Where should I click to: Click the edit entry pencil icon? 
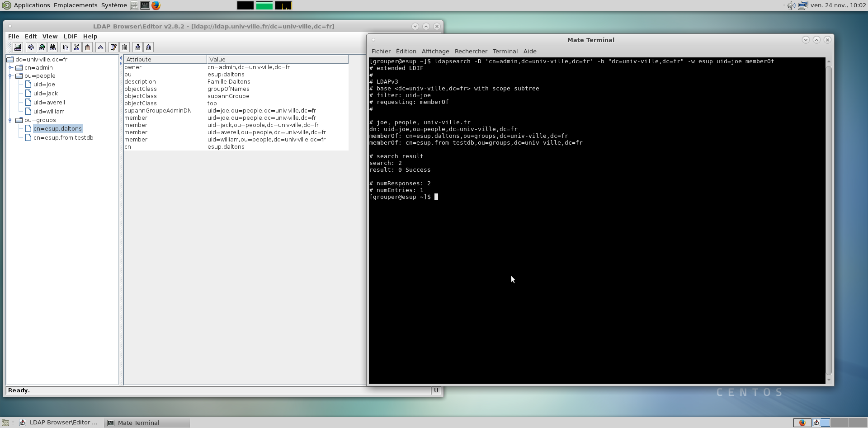pos(113,47)
